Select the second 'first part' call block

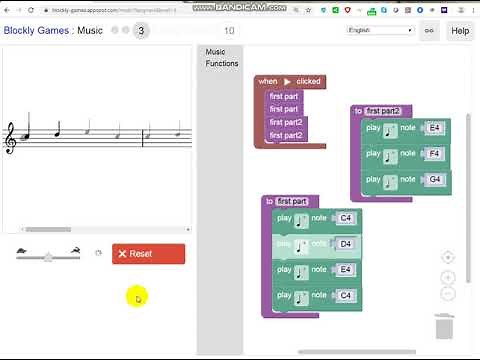[x=284, y=109]
